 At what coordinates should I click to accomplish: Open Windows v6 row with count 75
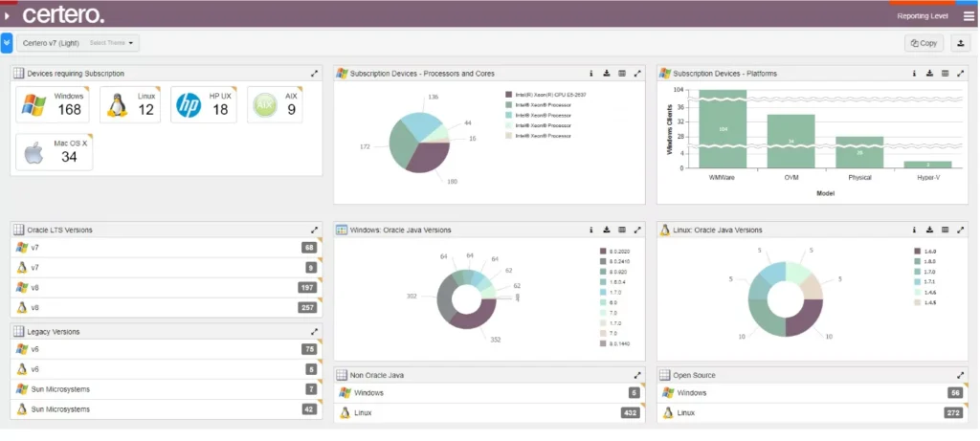tap(167, 349)
